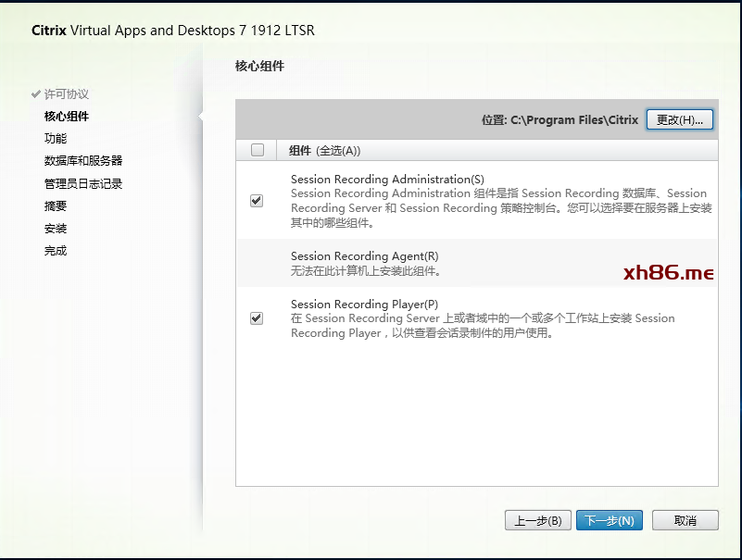Click 更改(H)... to change install location
Viewport: 742px width, 560px height.
679,120
